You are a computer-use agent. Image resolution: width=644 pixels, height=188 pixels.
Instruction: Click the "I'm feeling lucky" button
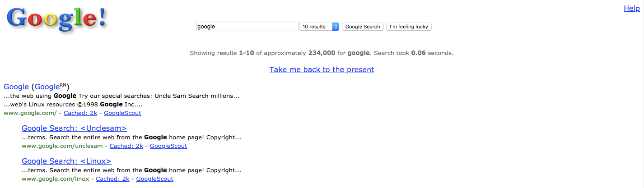pyautogui.click(x=409, y=27)
